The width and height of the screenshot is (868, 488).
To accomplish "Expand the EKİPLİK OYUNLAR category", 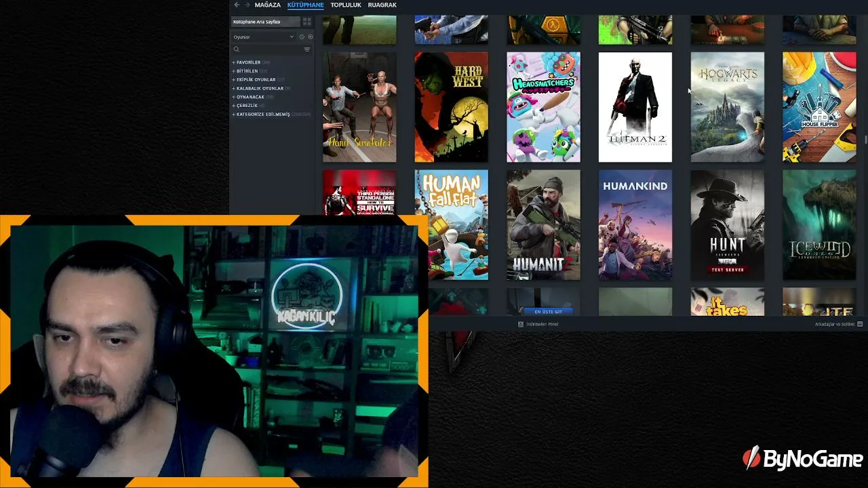I will coord(258,80).
